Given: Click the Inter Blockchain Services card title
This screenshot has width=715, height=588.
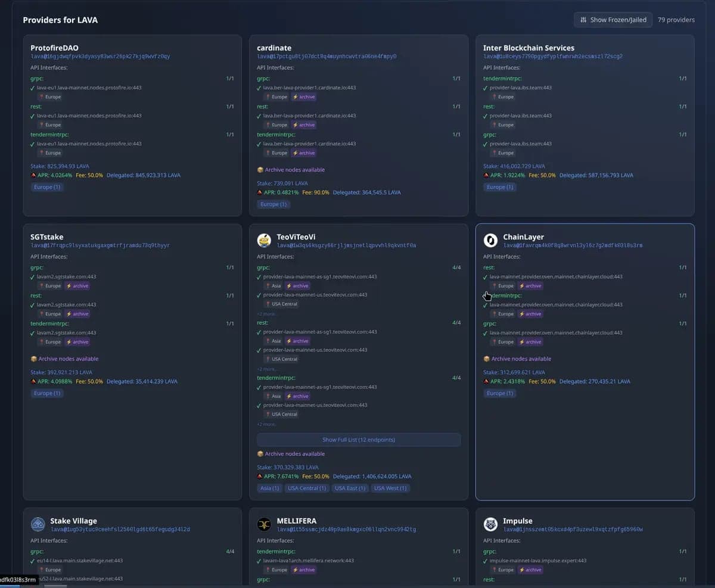Looking at the screenshot, I should click(x=529, y=48).
